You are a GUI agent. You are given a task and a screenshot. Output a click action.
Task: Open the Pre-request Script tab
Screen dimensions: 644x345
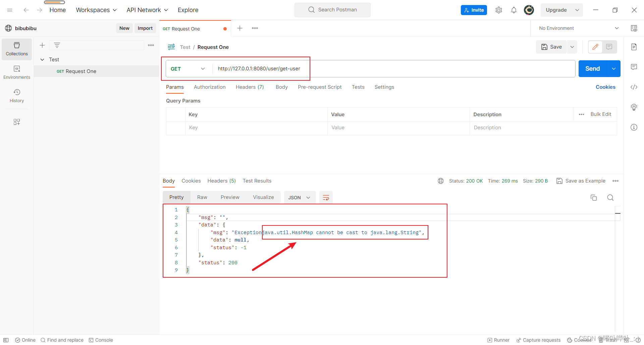pos(320,87)
